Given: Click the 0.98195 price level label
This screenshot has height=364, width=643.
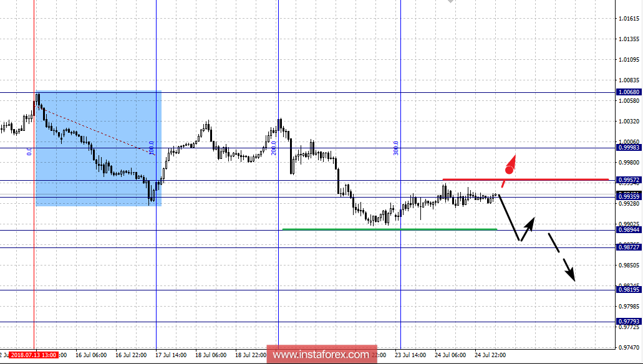Looking at the screenshot, I should tap(629, 289).
